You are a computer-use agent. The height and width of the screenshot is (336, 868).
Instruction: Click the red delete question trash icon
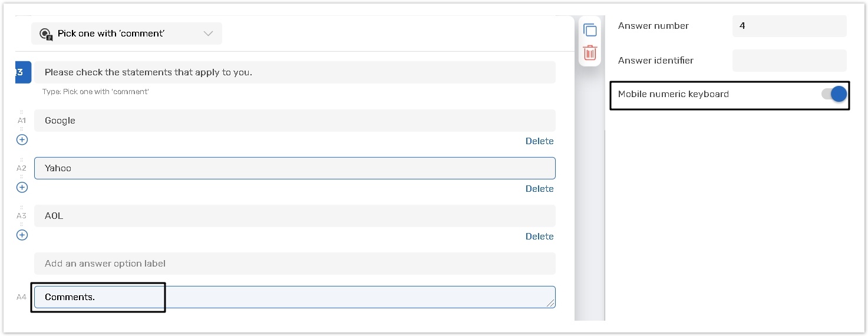[589, 52]
